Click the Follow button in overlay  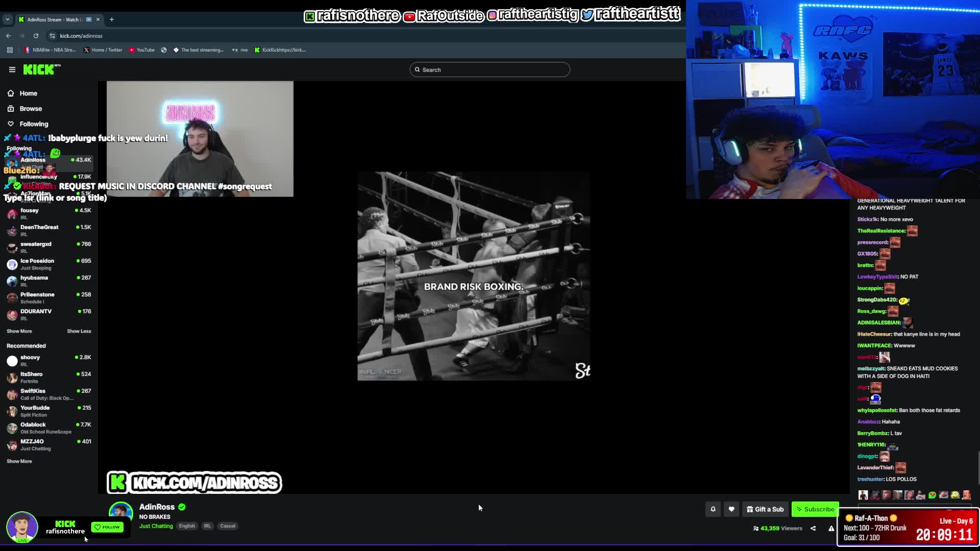108,527
